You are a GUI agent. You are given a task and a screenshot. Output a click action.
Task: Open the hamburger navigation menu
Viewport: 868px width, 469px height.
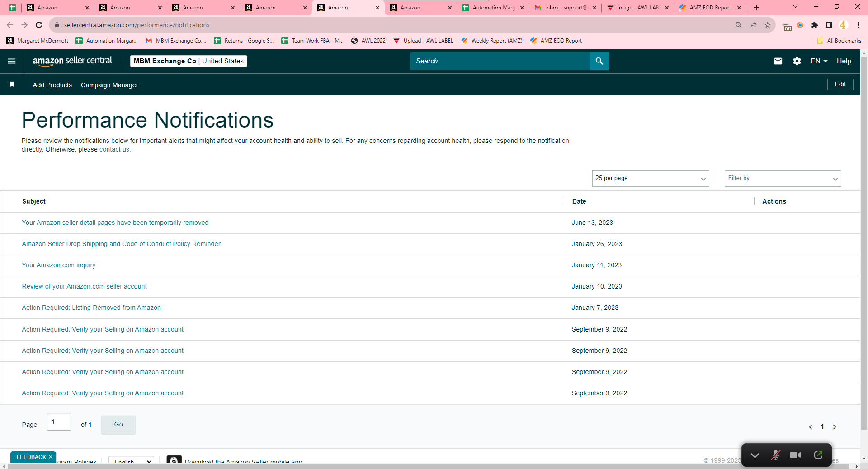[12, 61]
